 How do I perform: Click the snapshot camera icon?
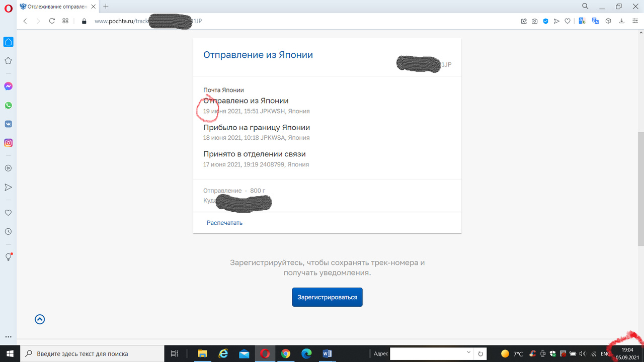pos(534,21)
